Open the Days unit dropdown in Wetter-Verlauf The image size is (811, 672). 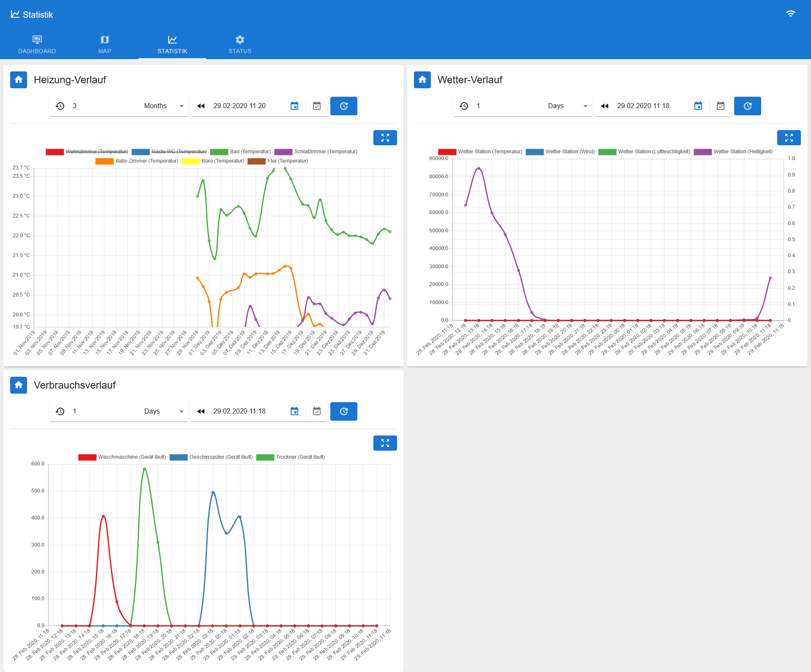(568, 106)
